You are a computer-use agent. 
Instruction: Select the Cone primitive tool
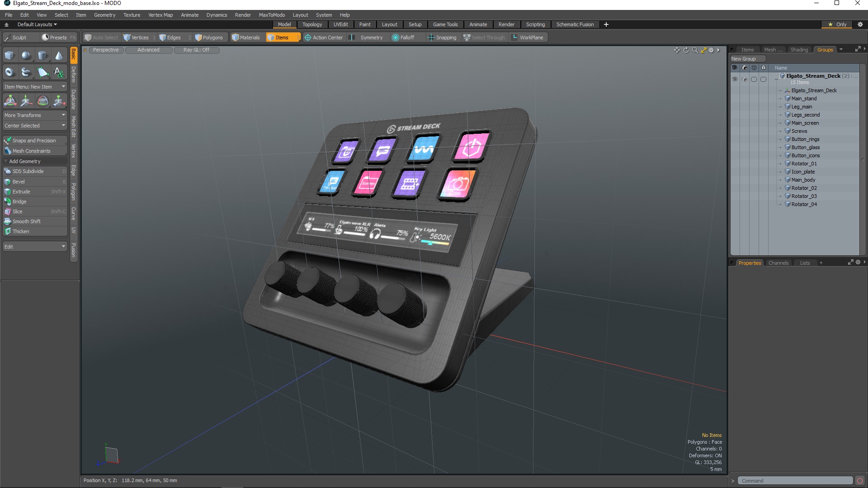click(59, 56)
